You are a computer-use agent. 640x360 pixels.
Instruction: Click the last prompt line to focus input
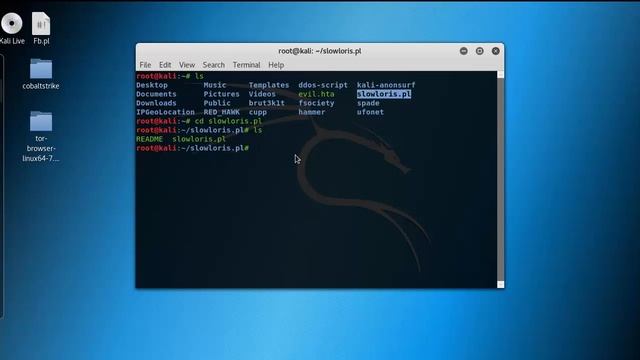click(193, 148)
